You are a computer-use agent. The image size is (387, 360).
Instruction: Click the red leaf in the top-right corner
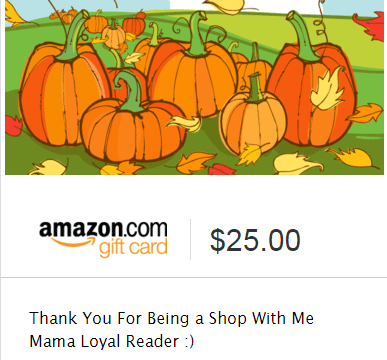point(369,26)
